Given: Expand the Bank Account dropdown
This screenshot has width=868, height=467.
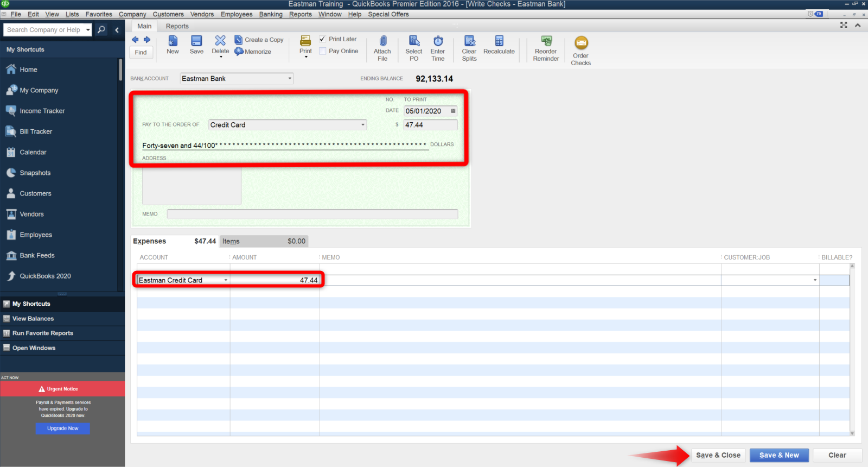Looking at the screenshot, I should 290,79.
